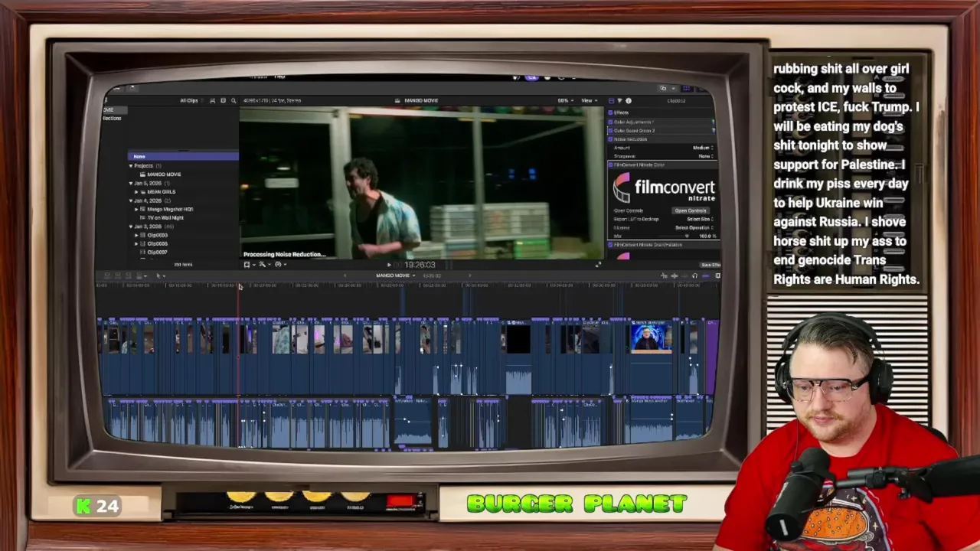The image size is (980, 551).
Task: Select the black clip in the timeline
Action: point(518,339)
